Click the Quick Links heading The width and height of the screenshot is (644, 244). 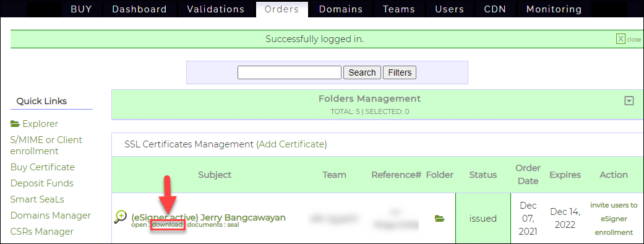pyautogui.click(x=41, y=101)
